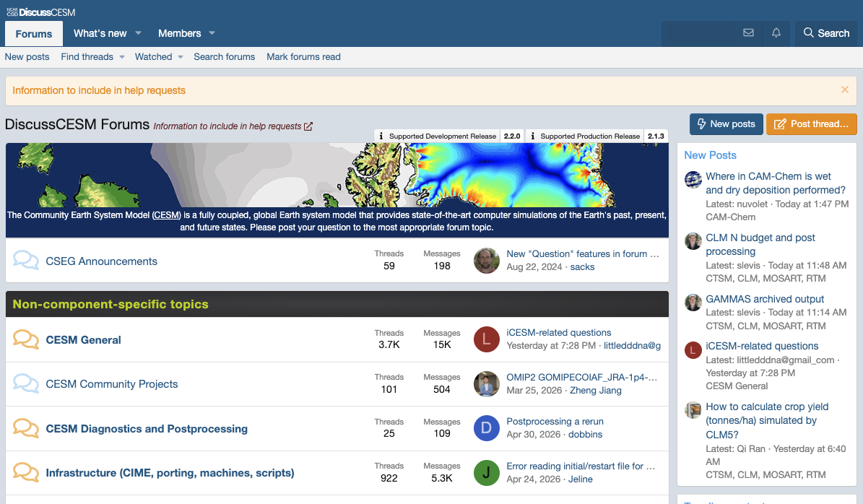Select the Forums tab
Image resolution: width=863 pixels, height=504 pixels.
click(33, 33)
